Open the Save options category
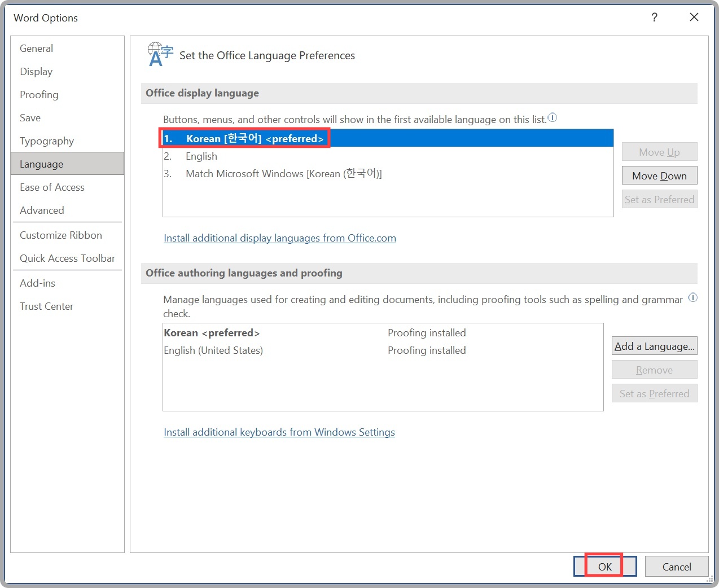The height and width of the screenshot is (588, 719). click(67, 118)
